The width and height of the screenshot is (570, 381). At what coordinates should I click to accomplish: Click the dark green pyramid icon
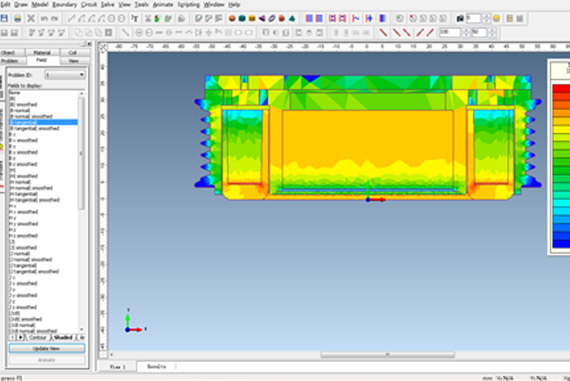[292, 18]
